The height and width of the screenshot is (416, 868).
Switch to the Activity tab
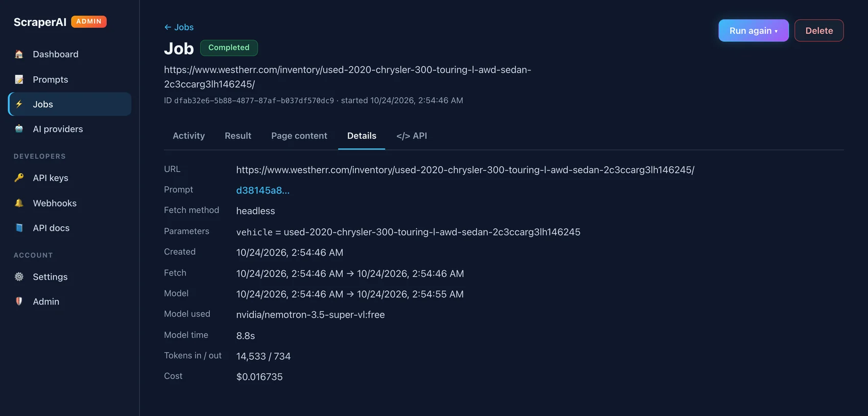click(189, 136)
